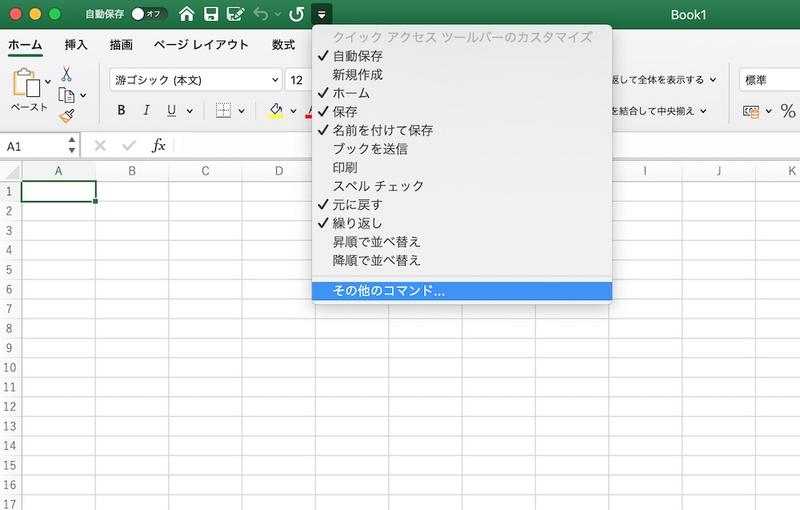Click the Redo circular arrow icon
The image size is (800, 510).
[x=296, y=14]
